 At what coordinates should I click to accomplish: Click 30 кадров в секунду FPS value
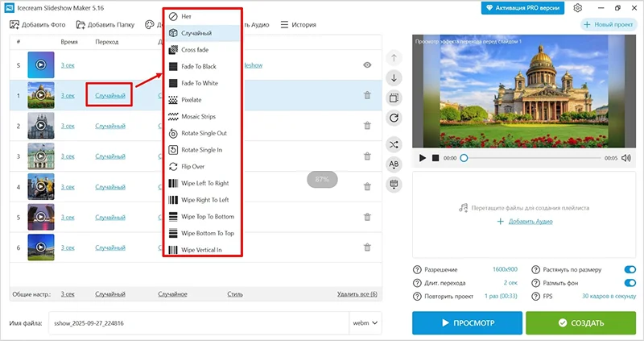coord(609,296)
